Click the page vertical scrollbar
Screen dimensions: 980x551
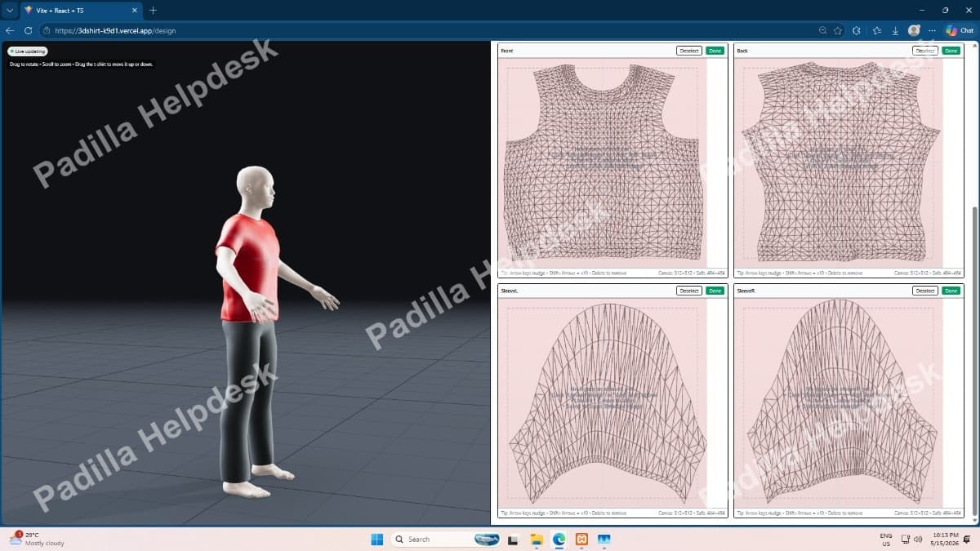(x=973, y=359)
